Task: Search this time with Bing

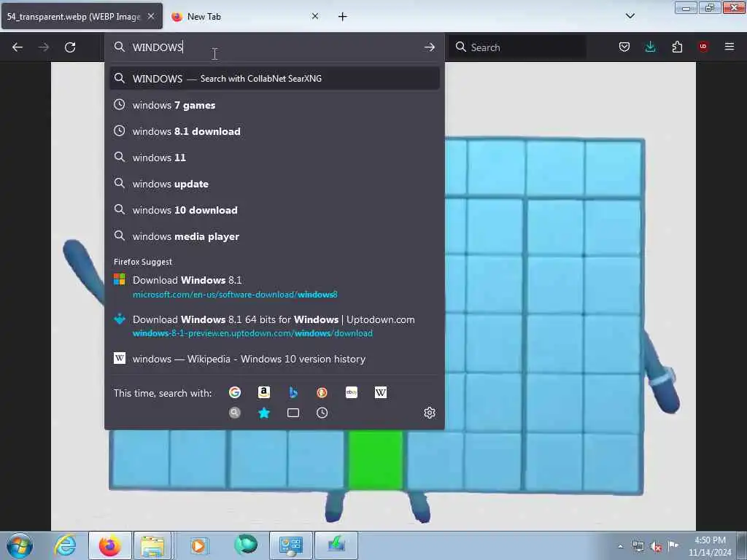Action: coord(293,392)
